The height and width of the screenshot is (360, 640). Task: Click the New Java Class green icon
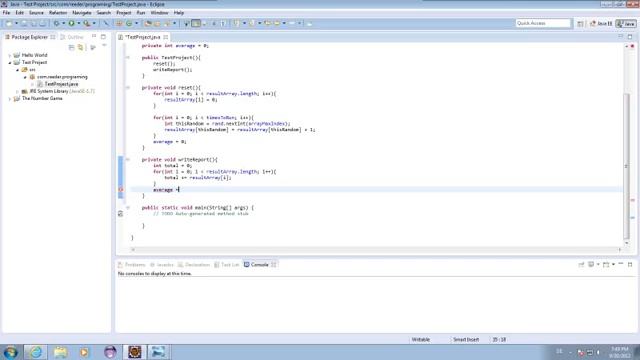pyautogui.click(x=129, y=24)
